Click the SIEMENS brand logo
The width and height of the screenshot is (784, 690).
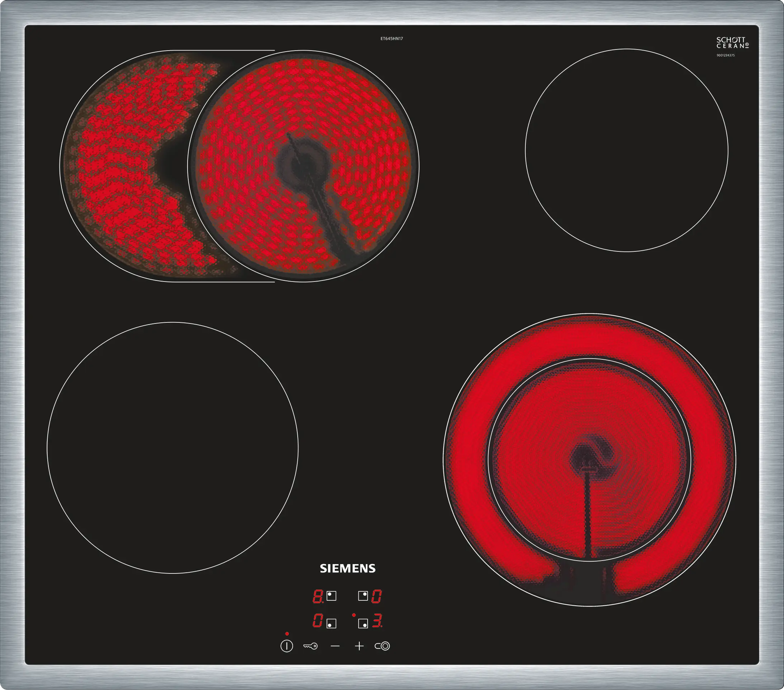pyautogui.click(x=348, y=568)
